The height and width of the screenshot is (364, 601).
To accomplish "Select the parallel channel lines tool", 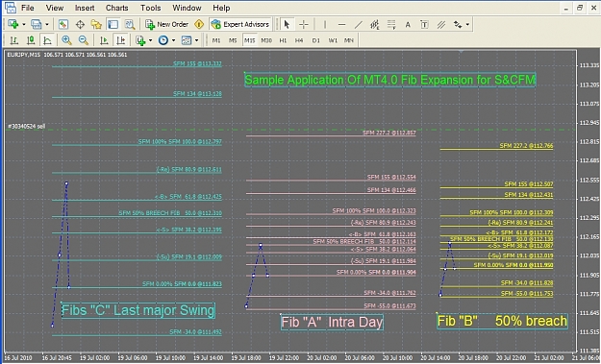I will coord(441,25).
